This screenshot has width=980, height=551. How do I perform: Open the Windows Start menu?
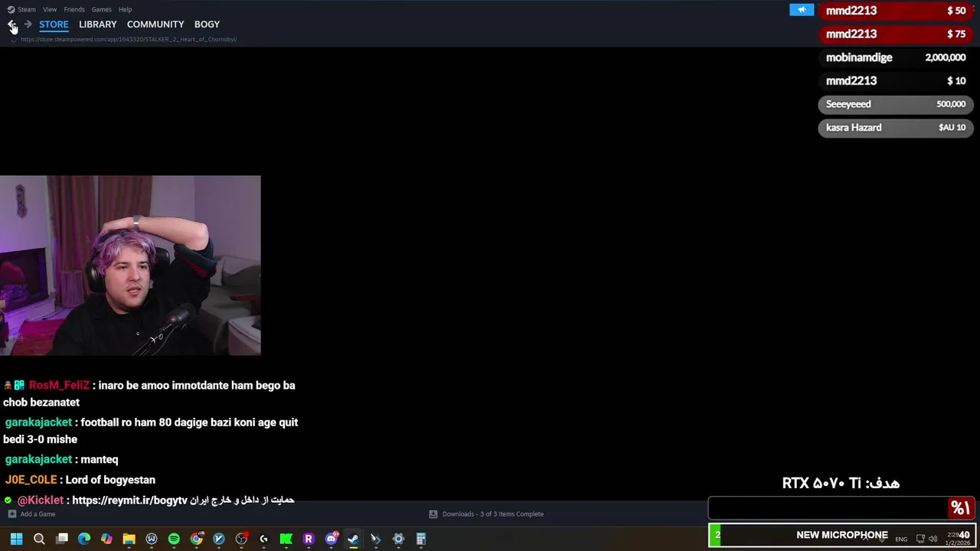pos(16,539)
